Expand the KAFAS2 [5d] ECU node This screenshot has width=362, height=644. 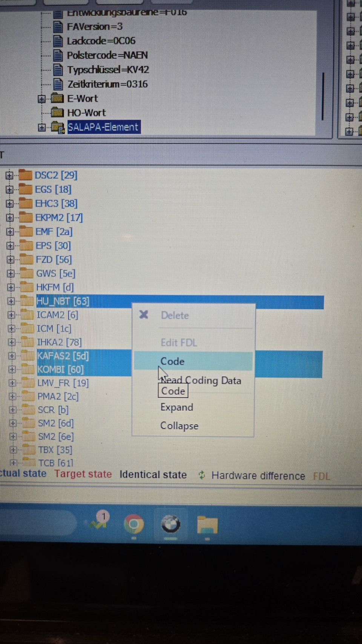click(x=12, y=356)
